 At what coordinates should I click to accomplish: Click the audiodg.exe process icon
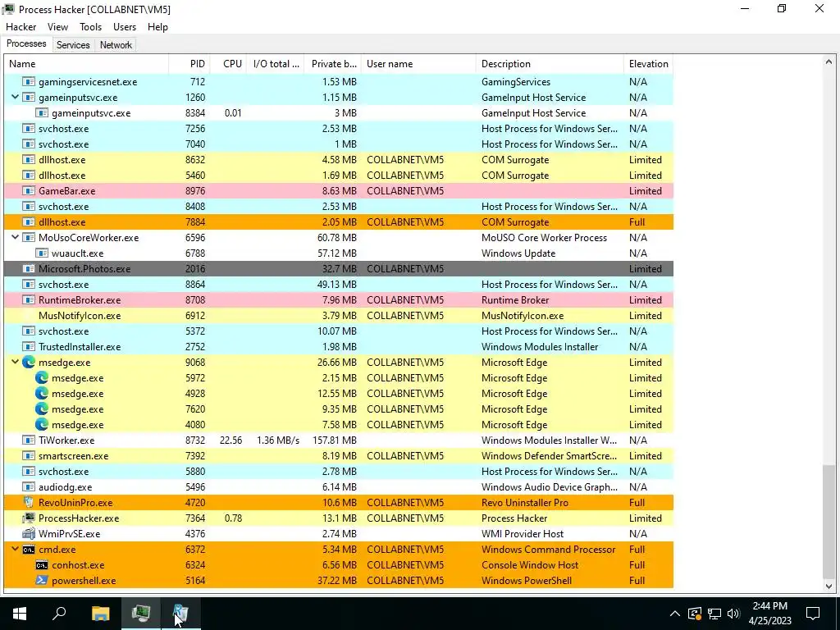29,487
